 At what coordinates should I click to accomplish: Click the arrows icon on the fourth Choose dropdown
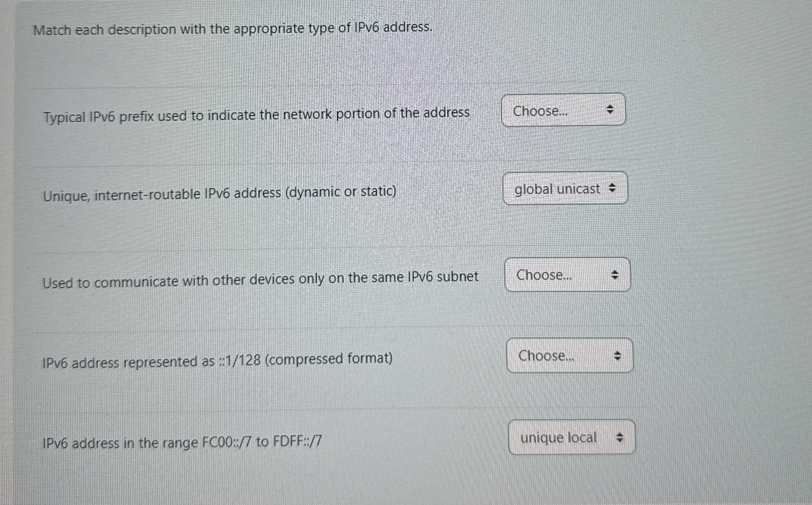(x=617, y=356)
